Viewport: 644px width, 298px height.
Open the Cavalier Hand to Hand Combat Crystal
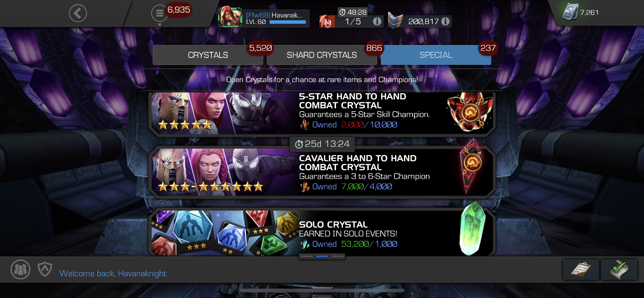(322, 172)
